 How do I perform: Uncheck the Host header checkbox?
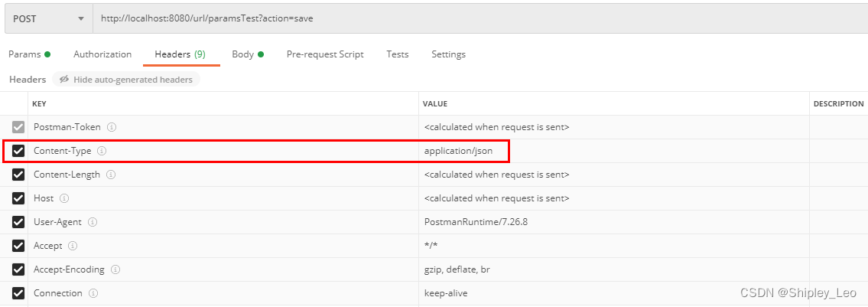18,198
